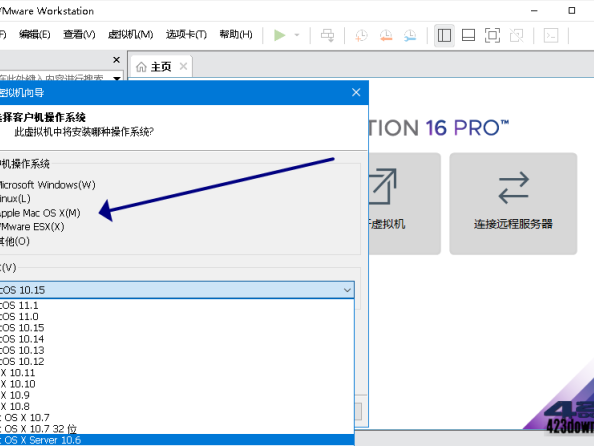Choose X 10.8 from version list

(177, 407)
